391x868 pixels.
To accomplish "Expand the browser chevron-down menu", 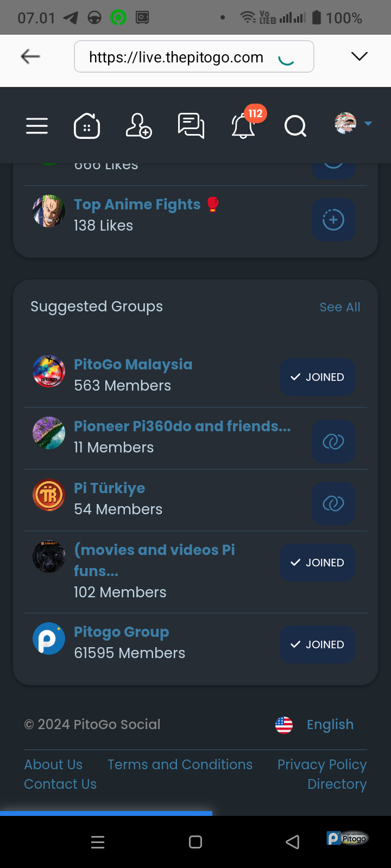I will [x=360, y=56].
